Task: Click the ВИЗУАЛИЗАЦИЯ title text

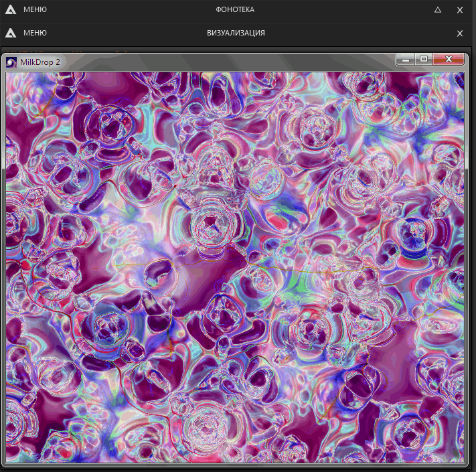Action: 236,33
